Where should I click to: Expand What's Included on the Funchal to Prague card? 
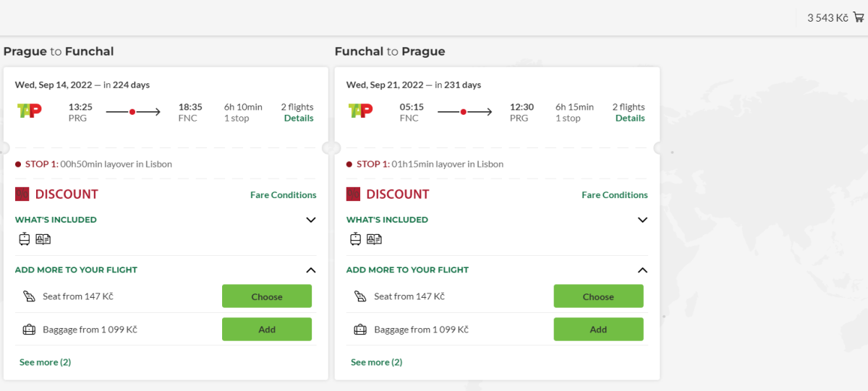[642, 220]
